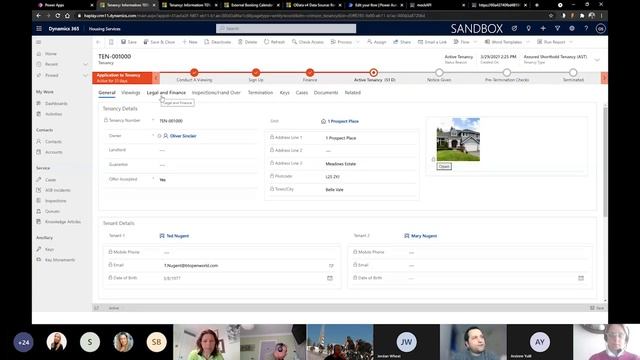This screenshot has width=640, height=360.
Task: Click Save & Close in command bar
Action: (x=159, y=42)
